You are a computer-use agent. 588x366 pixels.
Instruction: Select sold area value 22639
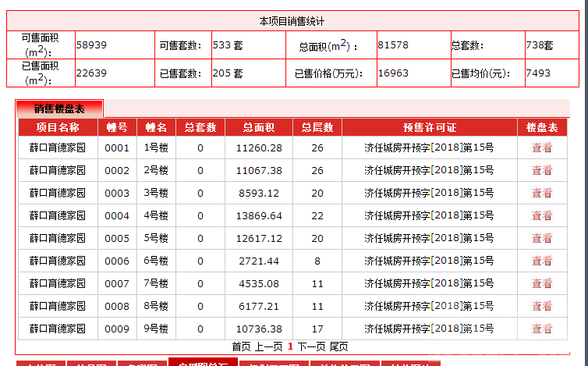coord(91,73)
